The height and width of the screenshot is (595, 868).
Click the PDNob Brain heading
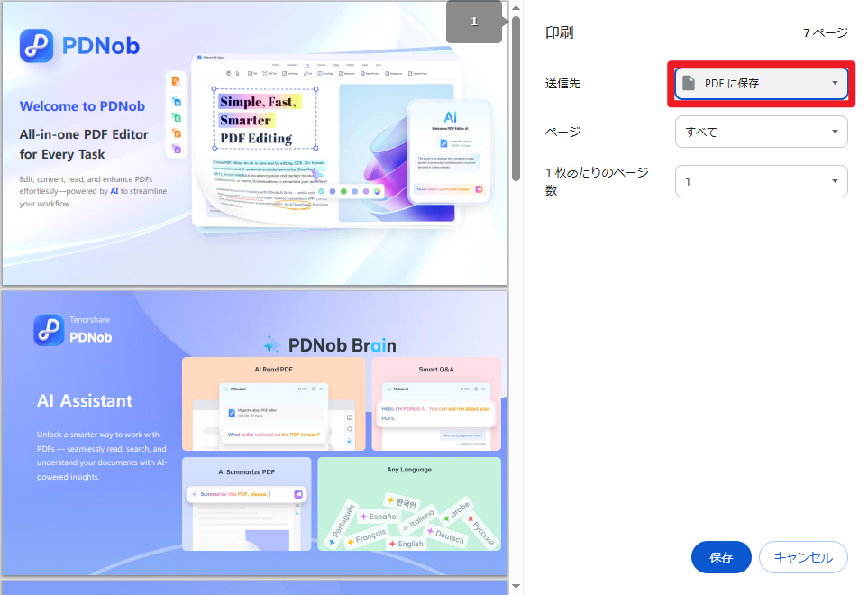tap(330, 345)
